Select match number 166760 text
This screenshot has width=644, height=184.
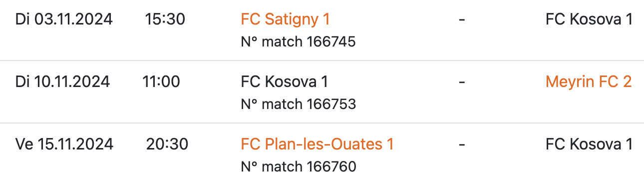(298, 166)
